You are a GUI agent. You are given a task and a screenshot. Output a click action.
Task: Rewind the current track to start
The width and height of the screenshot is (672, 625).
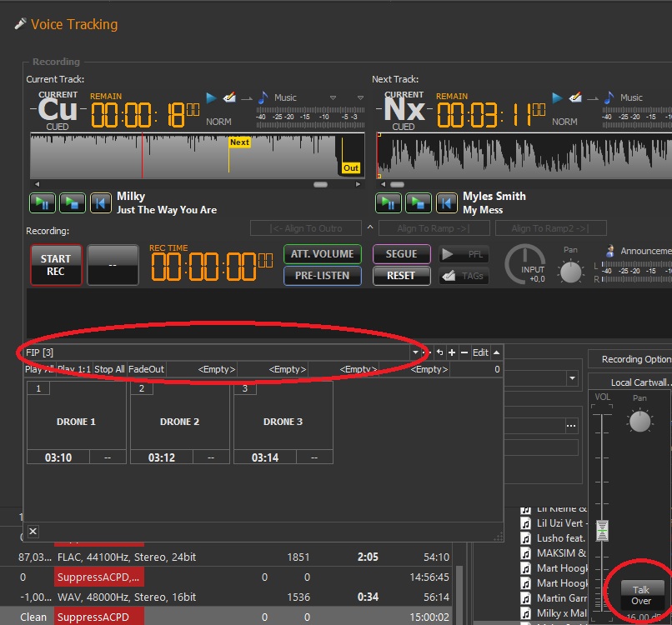click(x=100, y=202)
